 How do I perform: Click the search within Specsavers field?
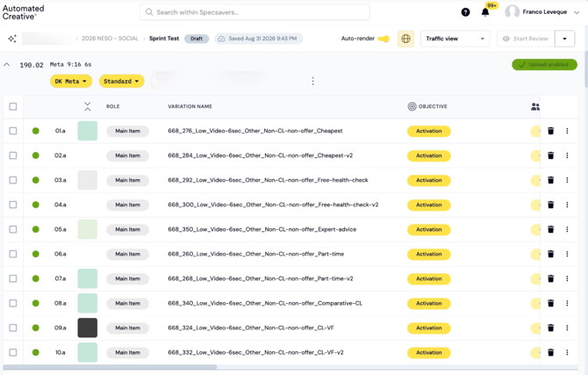tap(255, 12)
